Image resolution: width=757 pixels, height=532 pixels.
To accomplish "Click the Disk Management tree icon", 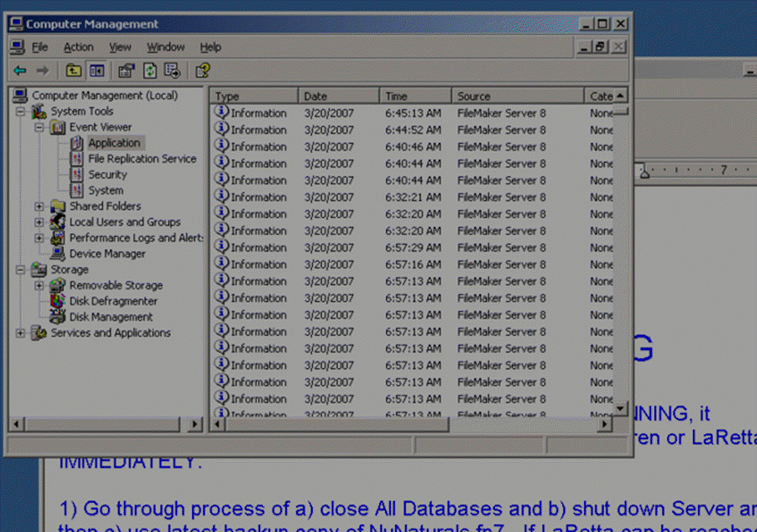I will coord(58,317).
